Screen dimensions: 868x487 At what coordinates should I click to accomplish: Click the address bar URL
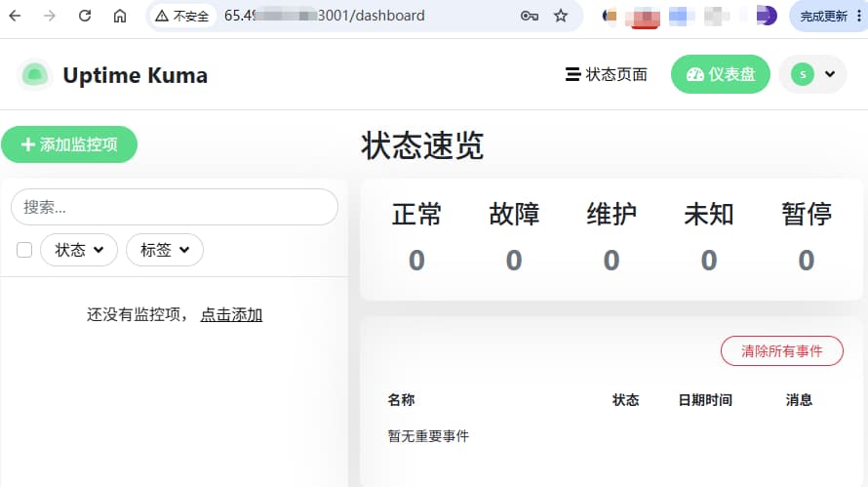point(325,16)
